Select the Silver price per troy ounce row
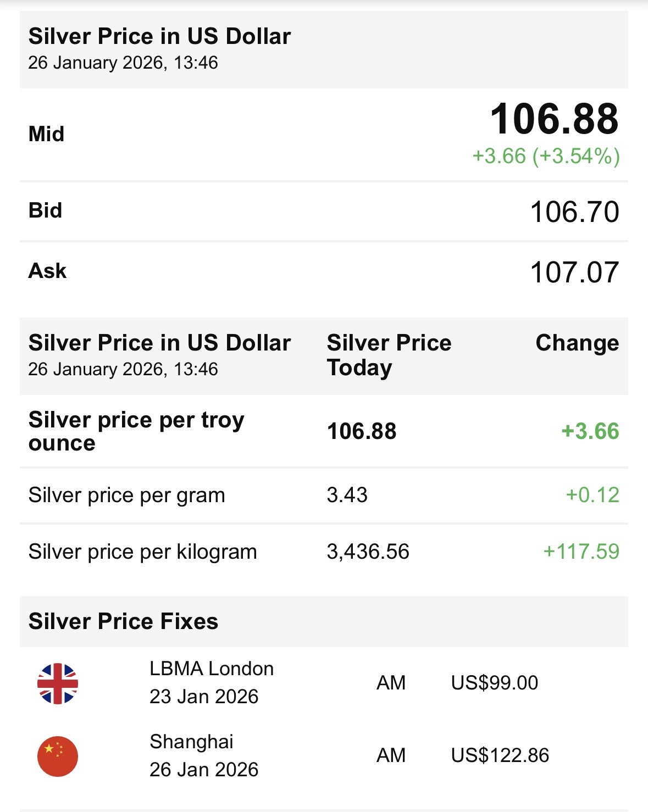This screenshot has width=648, height=812. (x=324, y=431)
